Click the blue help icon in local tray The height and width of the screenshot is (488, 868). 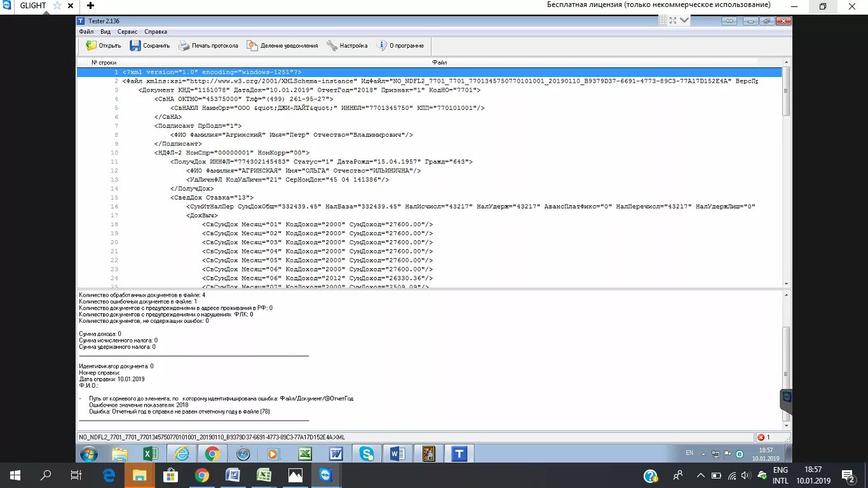tap(650, 476)
